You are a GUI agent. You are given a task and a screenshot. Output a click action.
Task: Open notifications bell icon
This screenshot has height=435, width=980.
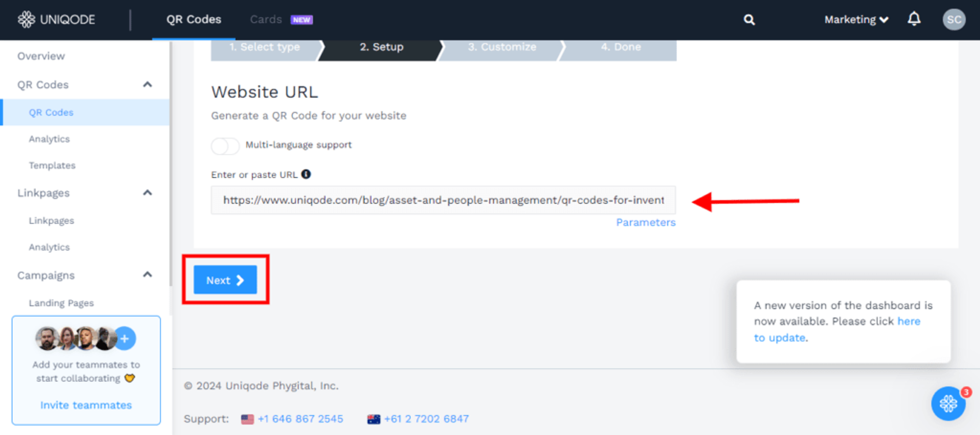pyautogui.click(x=914, y=19)
